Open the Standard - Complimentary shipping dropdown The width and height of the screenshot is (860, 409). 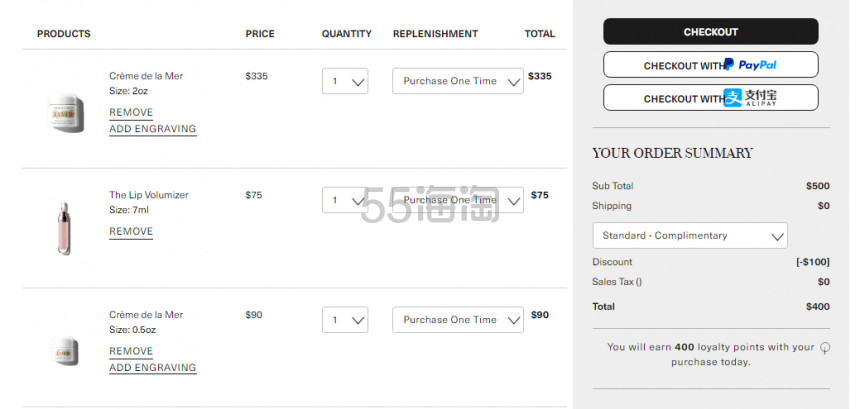click(x=690, y=236)
